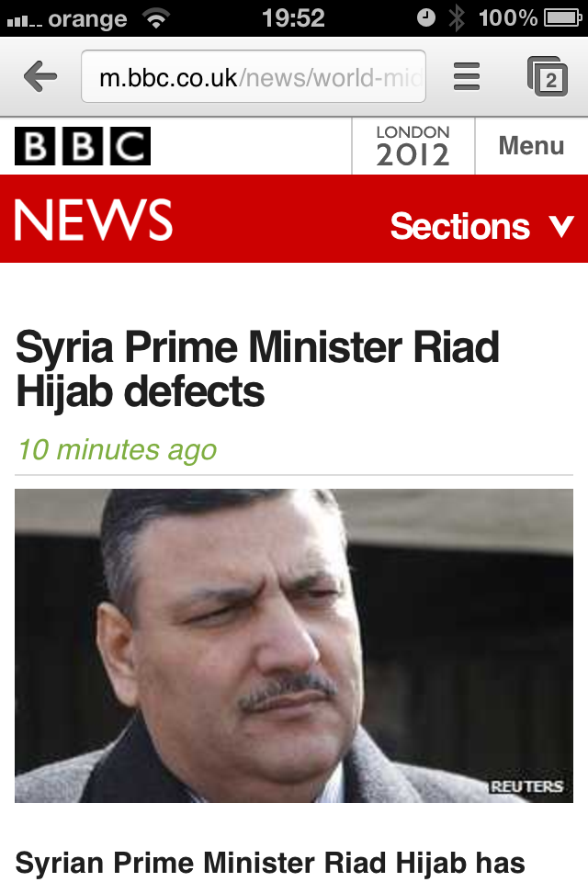Expand the Sections dropdown arrow
The image size is (588, 882).
coord(561,226)
